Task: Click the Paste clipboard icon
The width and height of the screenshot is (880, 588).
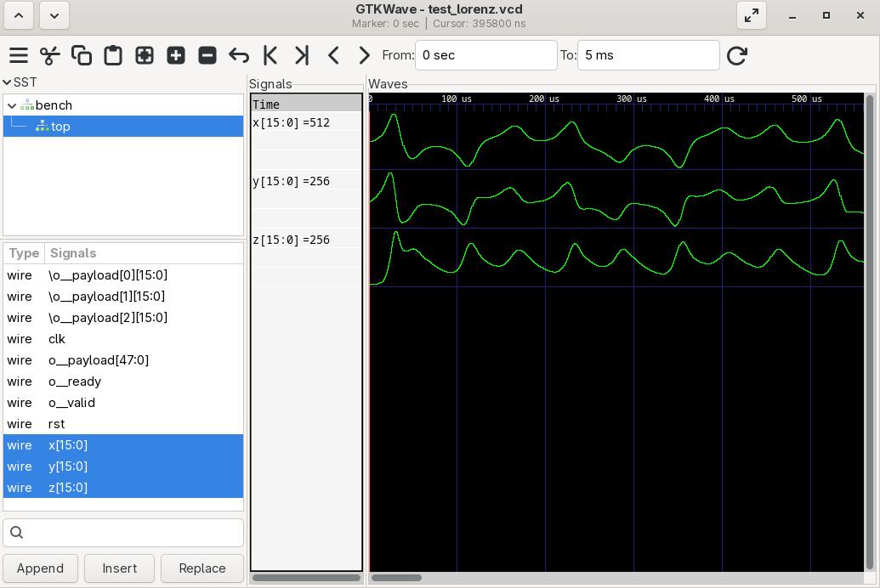Action: tap(113, 55)
